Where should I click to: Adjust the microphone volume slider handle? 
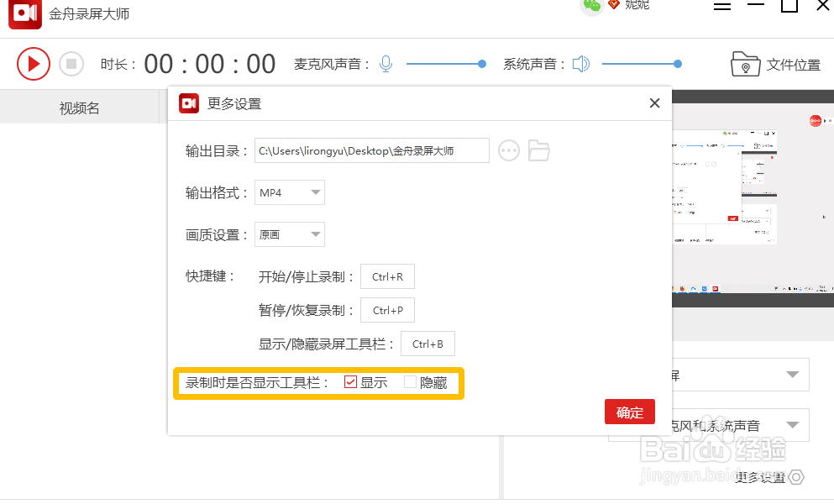click(x=482, y=64)
